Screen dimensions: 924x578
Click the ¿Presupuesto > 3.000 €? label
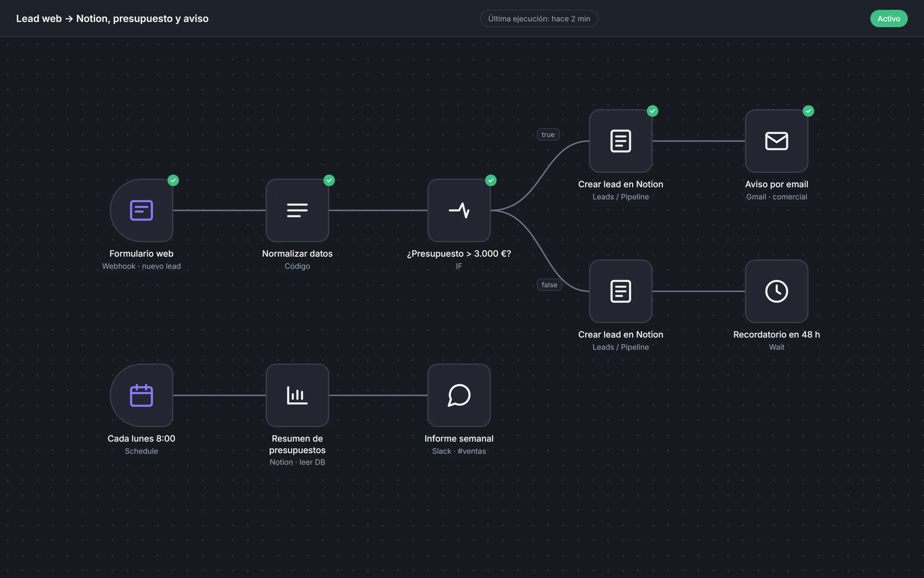[459, 253]
